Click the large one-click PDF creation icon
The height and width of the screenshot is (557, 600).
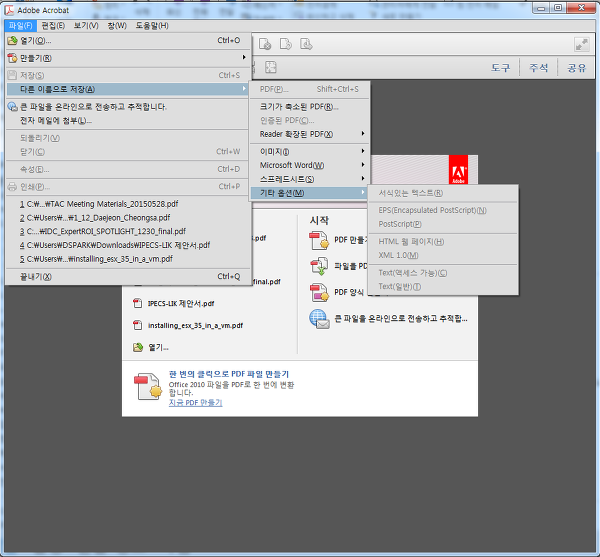coord(148,386)
